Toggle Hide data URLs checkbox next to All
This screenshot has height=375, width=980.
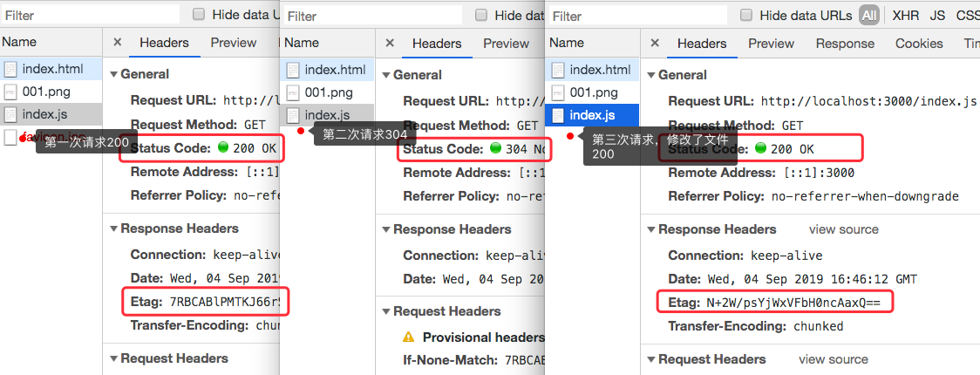[746, 15]
